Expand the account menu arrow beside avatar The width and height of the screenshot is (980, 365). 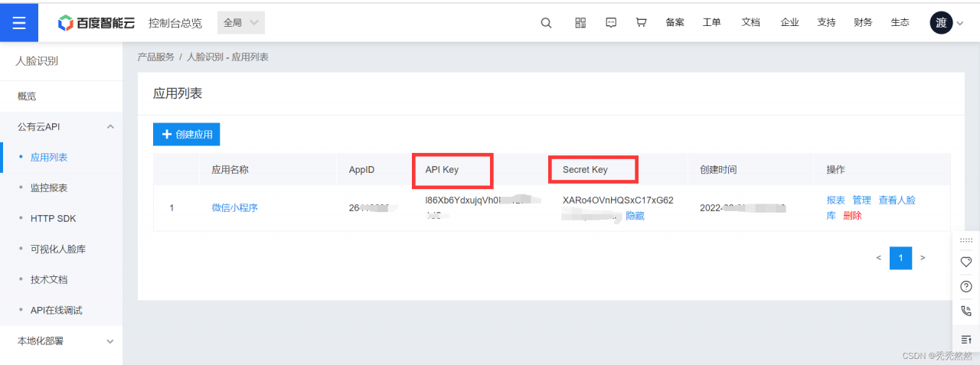(960, 24)
